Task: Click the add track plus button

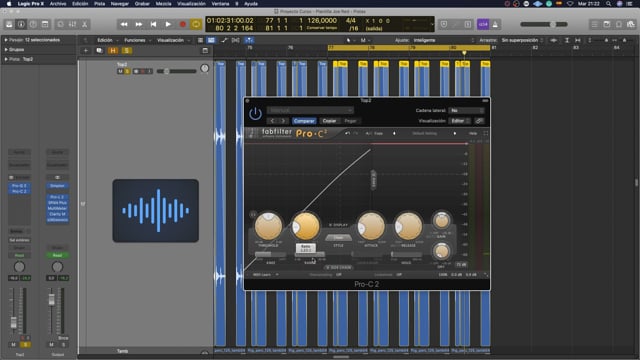Action: [x=86, y=51]
